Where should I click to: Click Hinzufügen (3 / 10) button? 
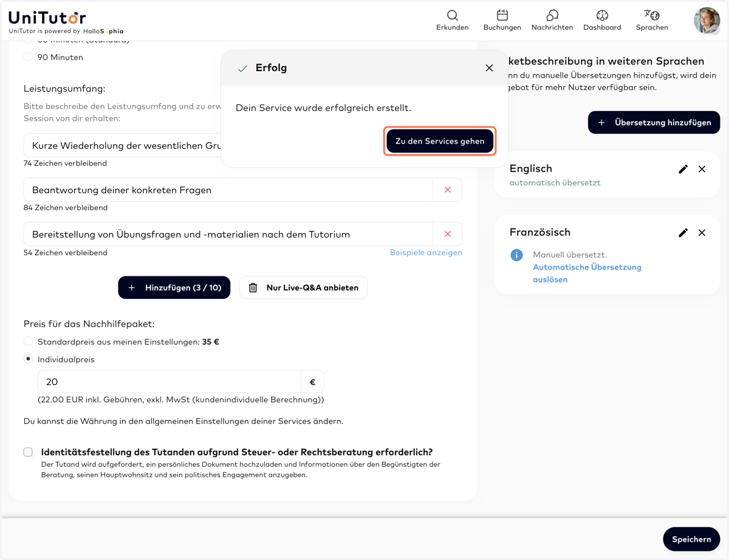[174, 287]
